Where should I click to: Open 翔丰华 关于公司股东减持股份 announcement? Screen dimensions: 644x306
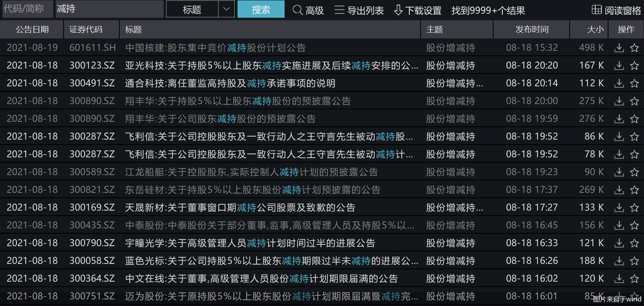(x=220, y=119)
